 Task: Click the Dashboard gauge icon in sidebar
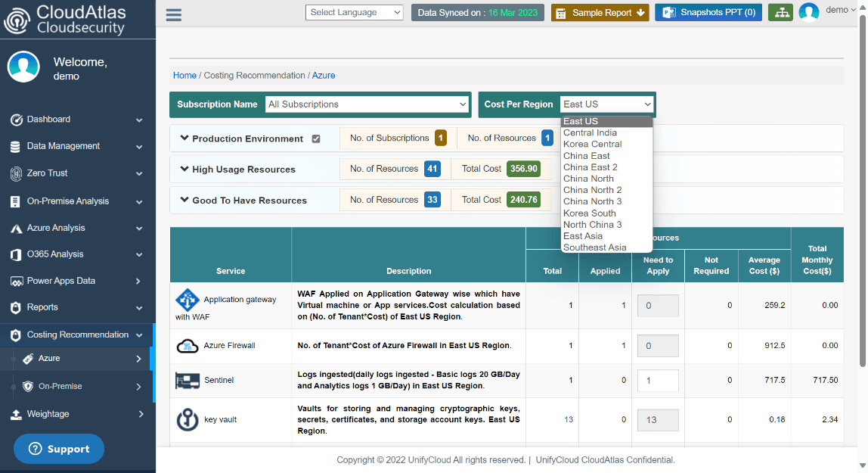coord(17,120)
